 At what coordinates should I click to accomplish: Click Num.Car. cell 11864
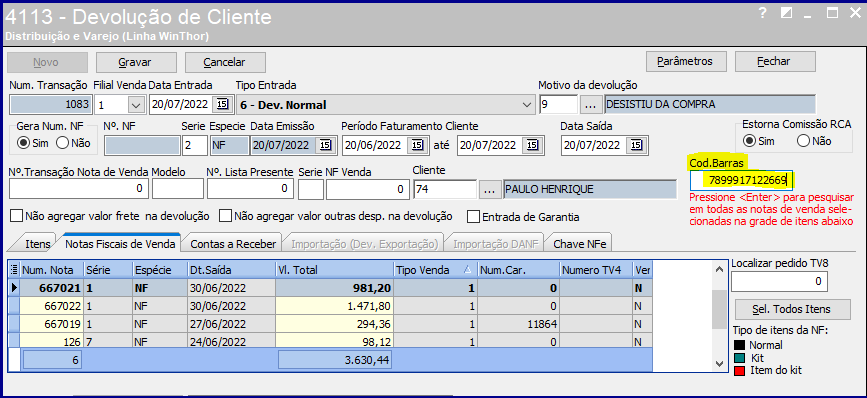pos(518,323)
